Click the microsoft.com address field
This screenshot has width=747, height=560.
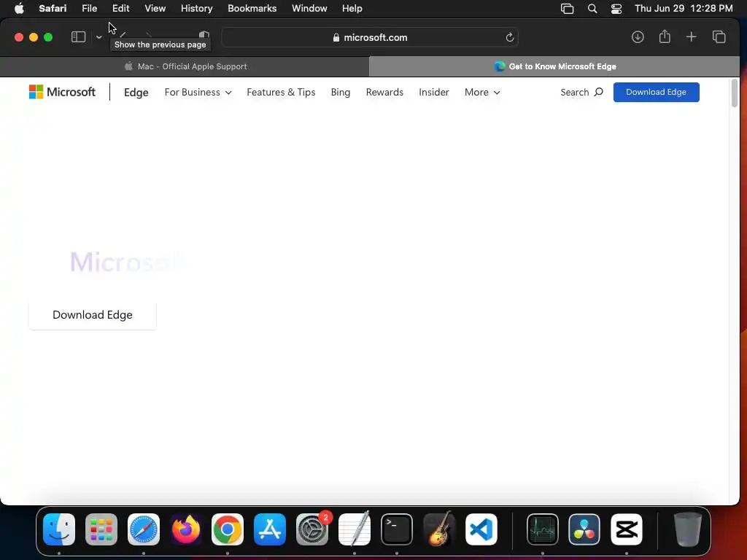[370, 38]
